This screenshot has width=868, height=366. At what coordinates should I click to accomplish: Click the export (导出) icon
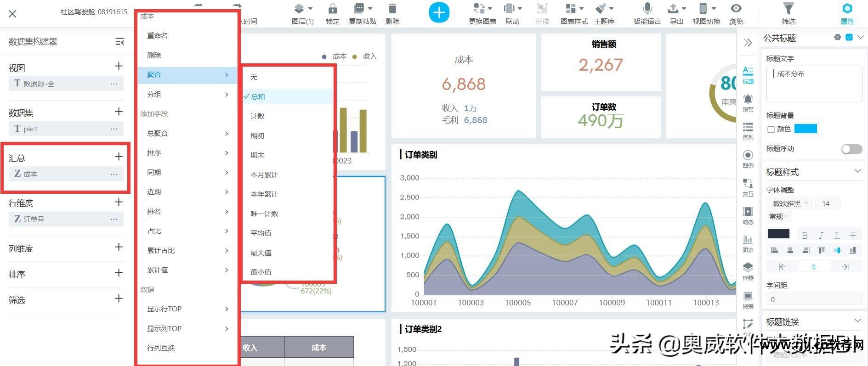(x=673, y=9)
